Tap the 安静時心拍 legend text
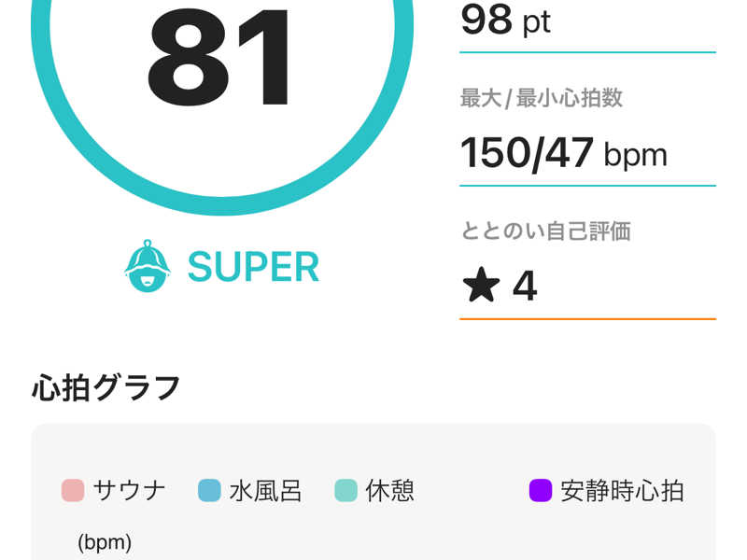747x560 pixels. (622, 491)
